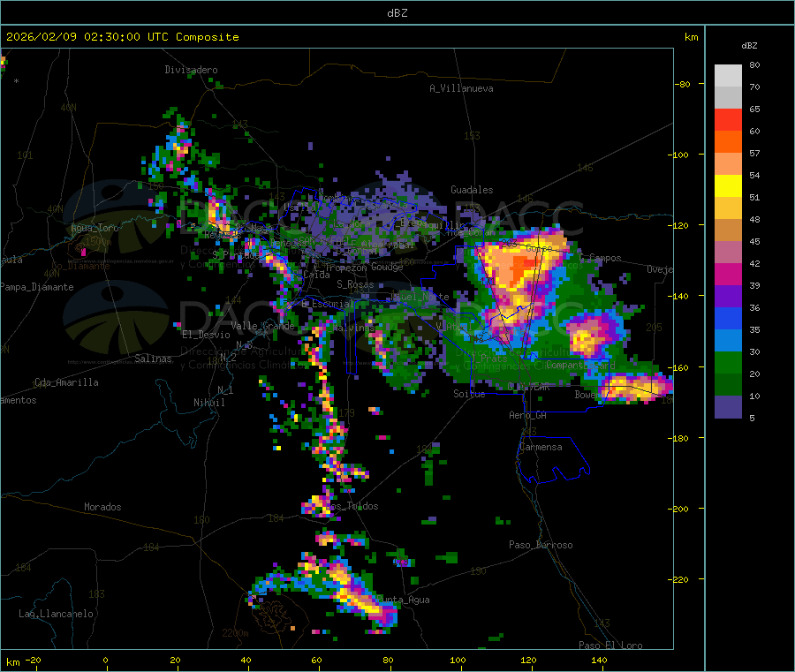Click the '-200' km tick on right axis
Screen dimensions: 795x672
point(678,509)
